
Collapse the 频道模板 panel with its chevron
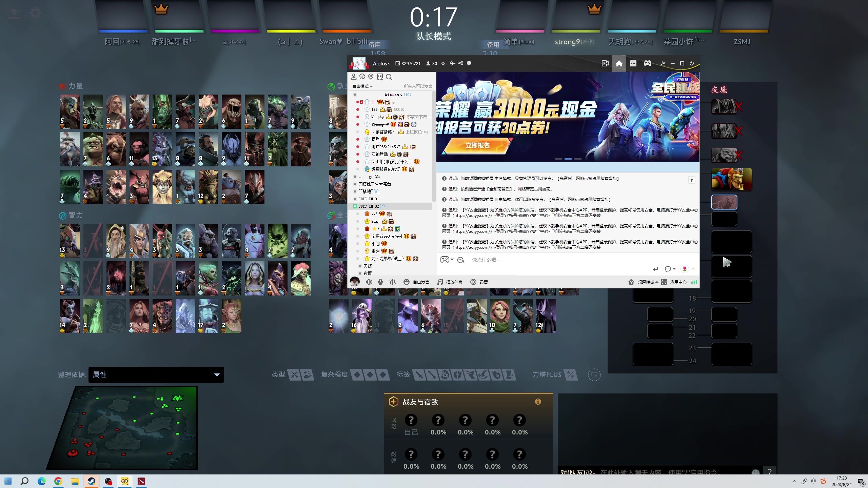[x=657, y=282]
